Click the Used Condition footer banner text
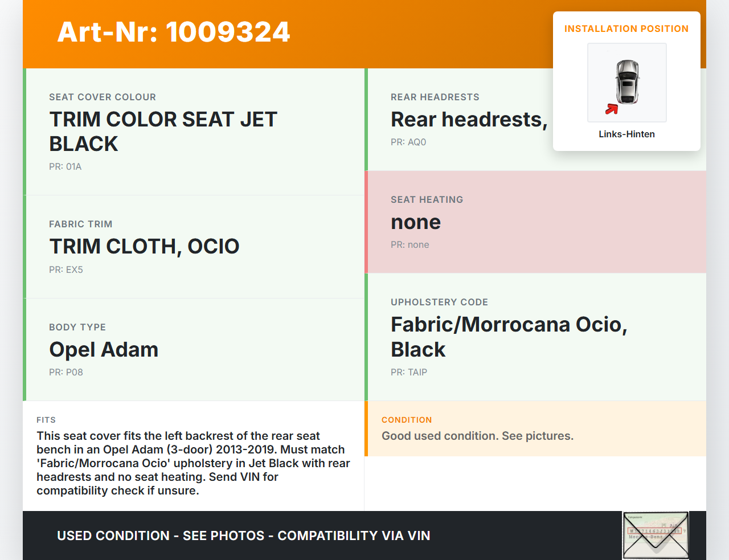 243,536
